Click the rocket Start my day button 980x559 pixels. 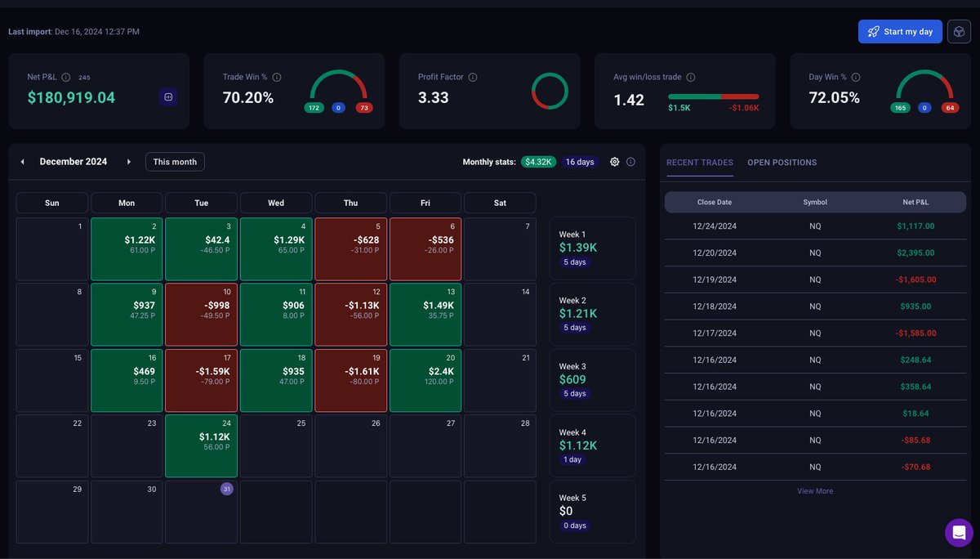click(900, 31)
